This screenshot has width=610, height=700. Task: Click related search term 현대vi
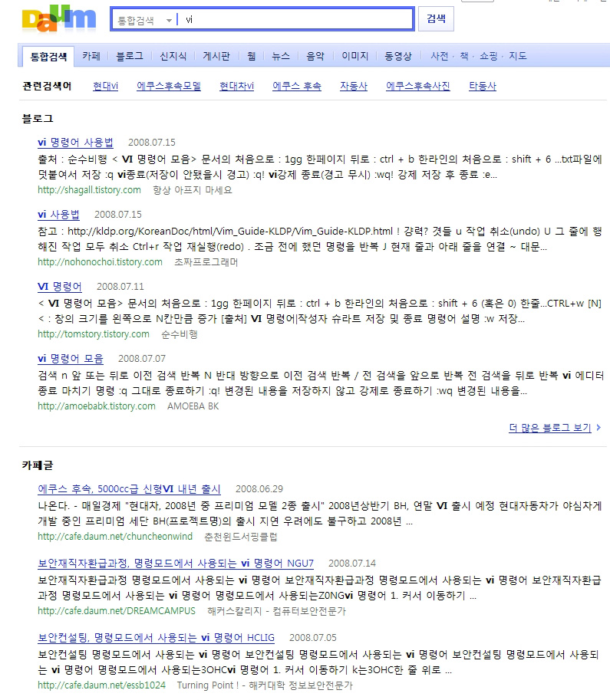point(105,86)
